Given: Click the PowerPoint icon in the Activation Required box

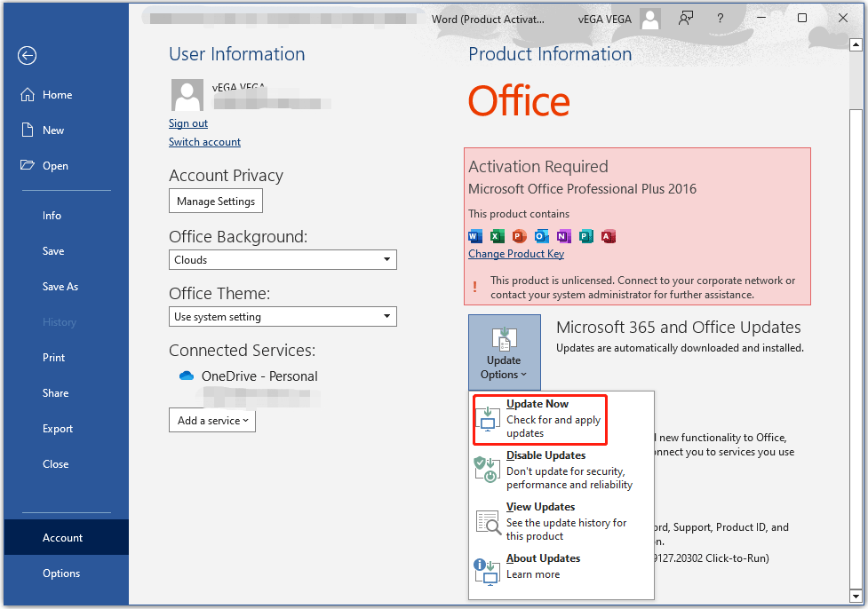Looking at the screenshot, I should [518, 236].
